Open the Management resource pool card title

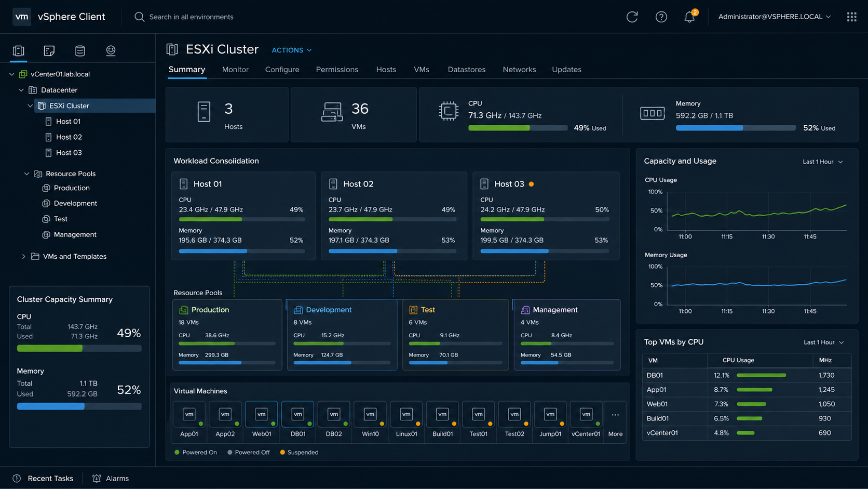(x=555, y=310)
